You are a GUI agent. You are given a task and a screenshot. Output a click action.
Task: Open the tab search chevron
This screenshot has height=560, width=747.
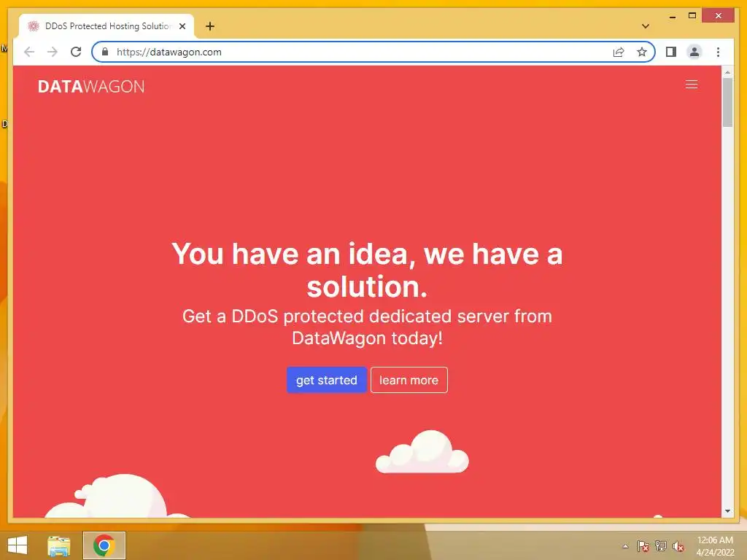[645, 26]
